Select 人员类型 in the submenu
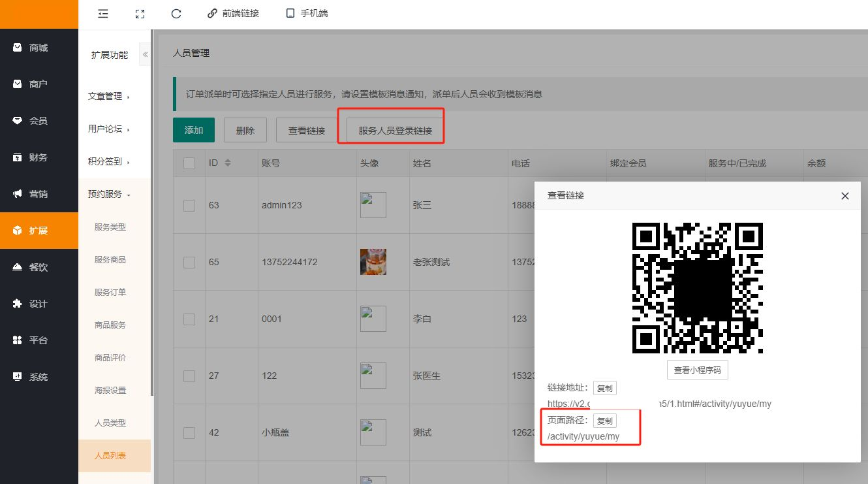This screenshot has height=484, width=868. coord(110,423)
